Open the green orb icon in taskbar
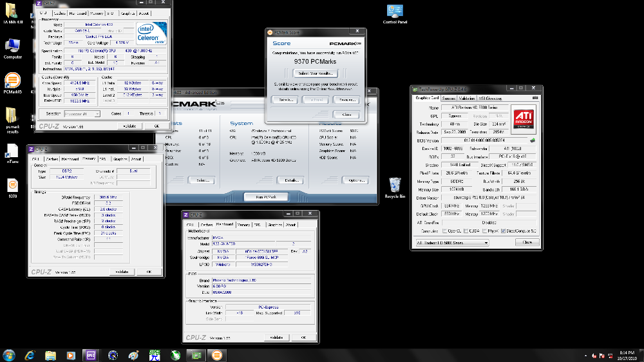644x362 pixels. (175, 355)
